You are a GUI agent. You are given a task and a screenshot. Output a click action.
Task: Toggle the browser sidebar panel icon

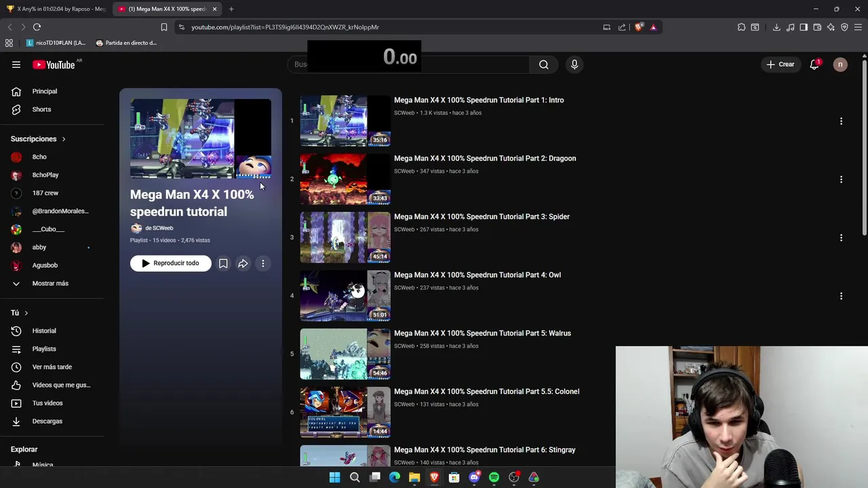[804, 27]
